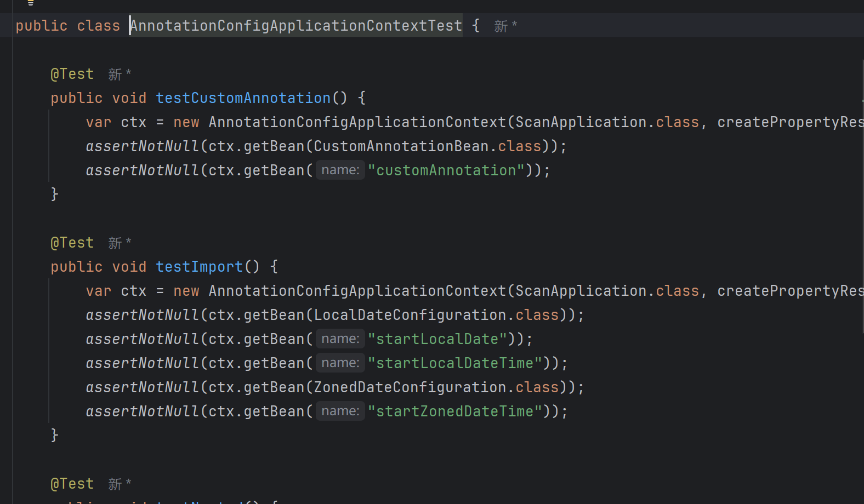Click the @Test annotation above testImport
Screen dimensions: 864x504
click(72, 243)
